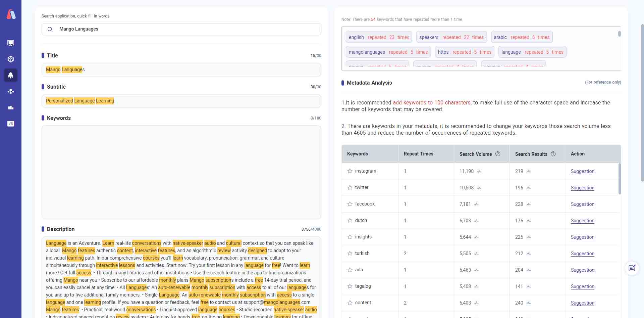This screenshot has height=318, width=644.
Task: Show search results trend for instagram
Action: click(529, 171)
